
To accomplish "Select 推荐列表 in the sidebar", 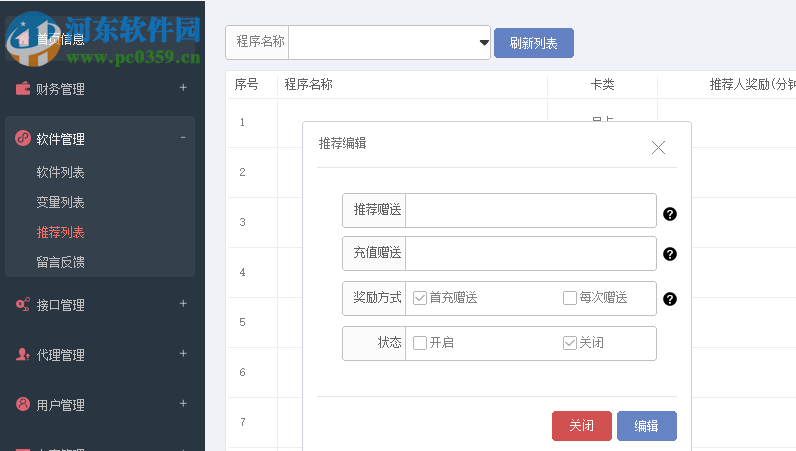I will click(x=60, y=232).
